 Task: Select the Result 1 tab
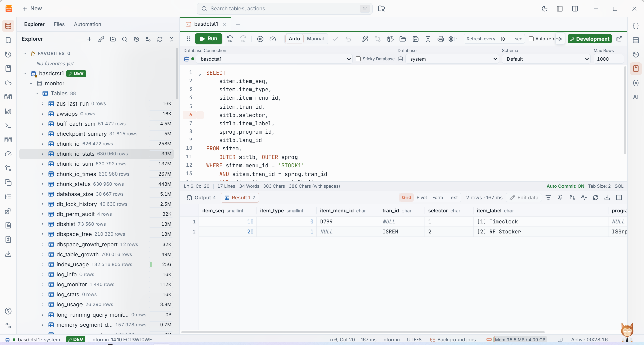(x=240, y=198)
